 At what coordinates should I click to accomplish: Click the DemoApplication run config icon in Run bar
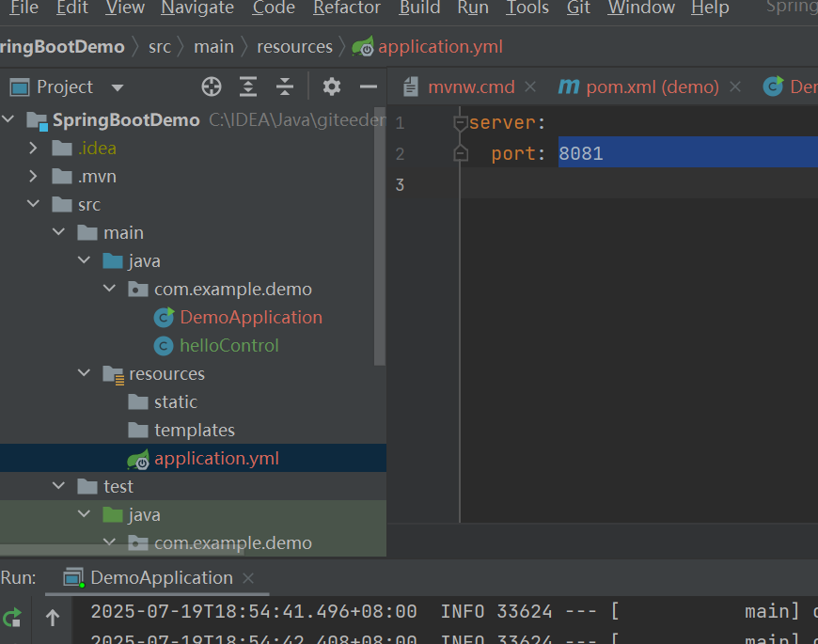click(73, 578)
